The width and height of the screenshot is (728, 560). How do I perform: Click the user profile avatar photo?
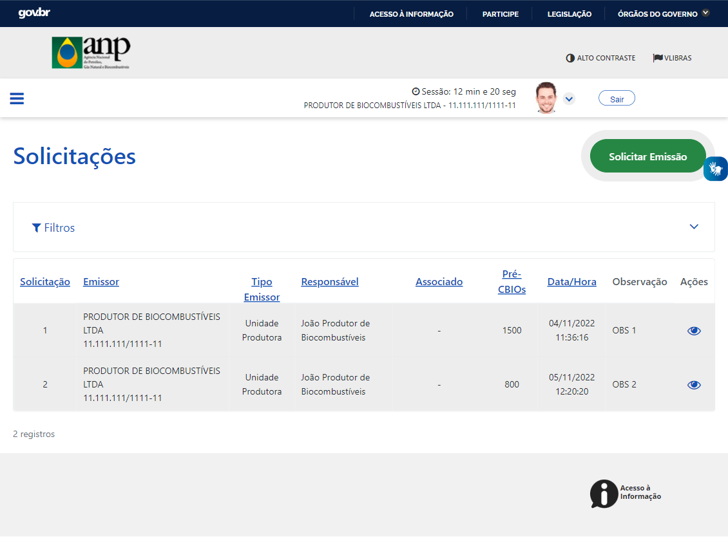546,98
